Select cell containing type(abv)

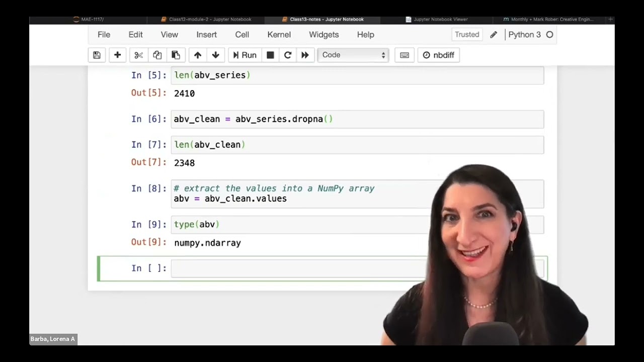click(x=357, y=225)
